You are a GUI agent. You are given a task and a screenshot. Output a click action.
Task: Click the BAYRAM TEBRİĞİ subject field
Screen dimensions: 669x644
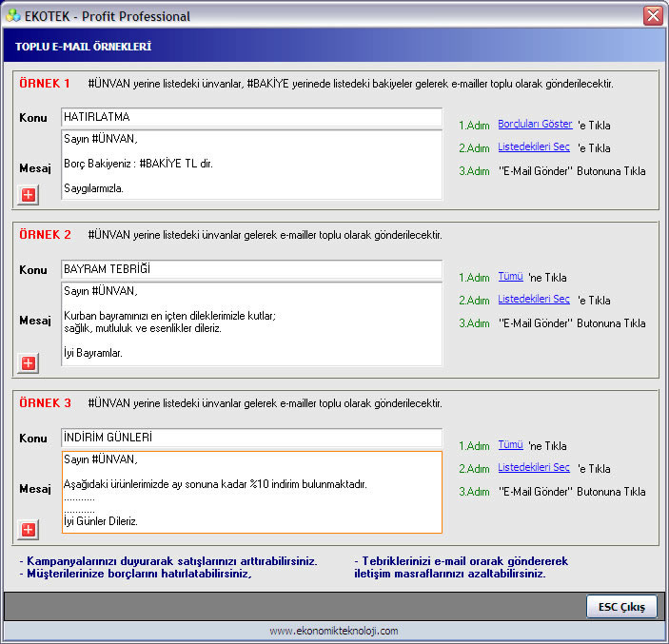(252, 269)
